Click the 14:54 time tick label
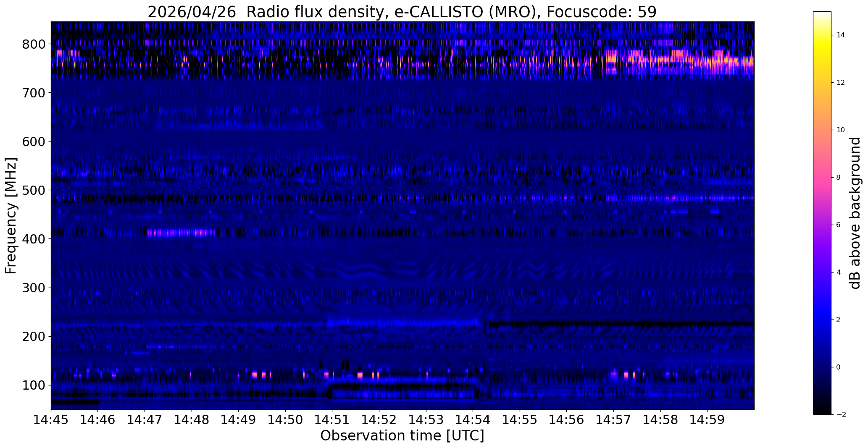The width and height of the screenshot is (868, 448). click(473, 419)
